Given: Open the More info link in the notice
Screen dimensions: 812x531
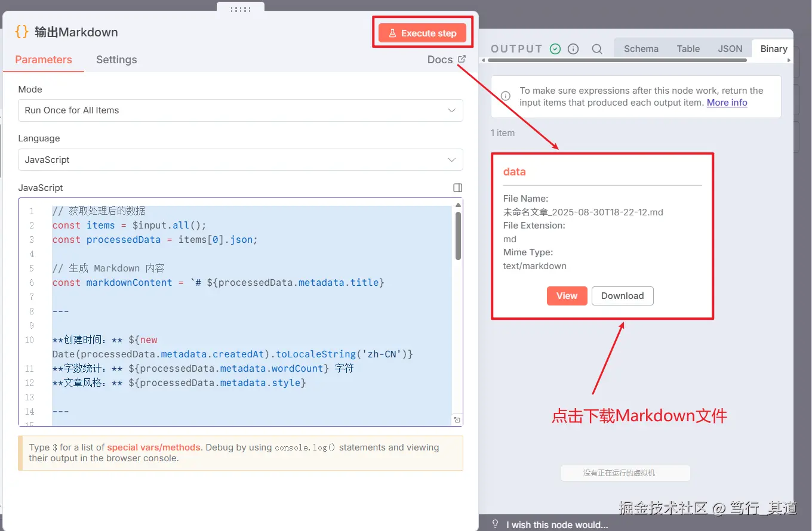Looking at the screenshot, I should pyautogui.click(x=727, y=102).
